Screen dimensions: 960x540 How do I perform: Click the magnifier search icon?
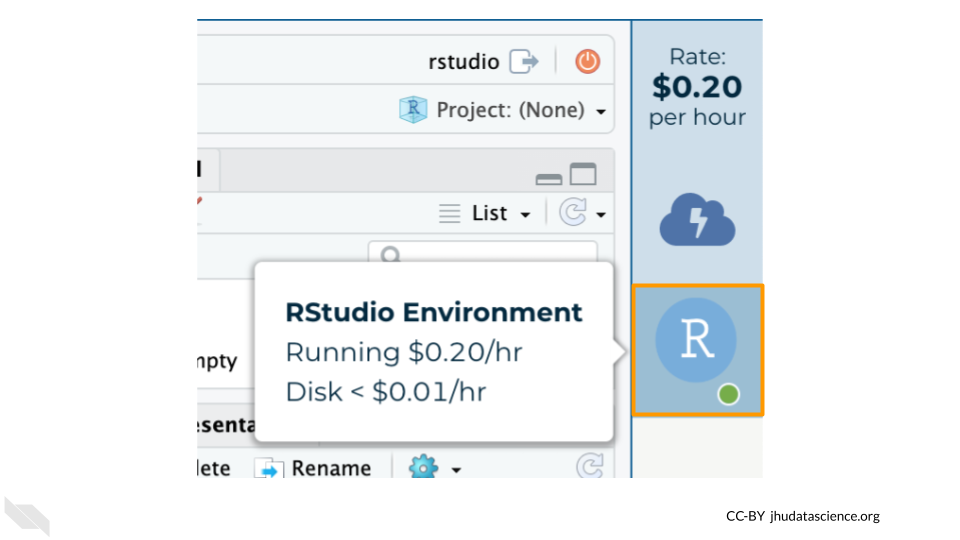pos(390,254)
